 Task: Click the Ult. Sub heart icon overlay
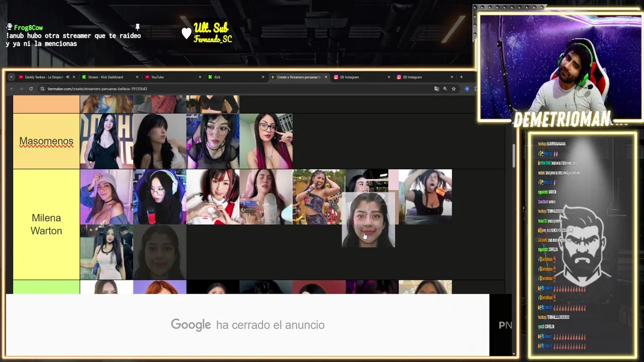tap(187, 33)
